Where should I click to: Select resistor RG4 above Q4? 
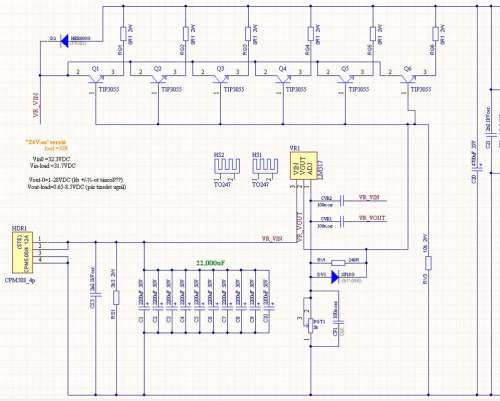310,34
